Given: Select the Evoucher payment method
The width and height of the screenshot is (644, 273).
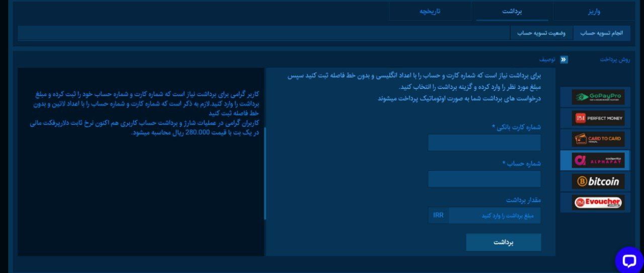Looking at the screenshot, I should 598,202.
